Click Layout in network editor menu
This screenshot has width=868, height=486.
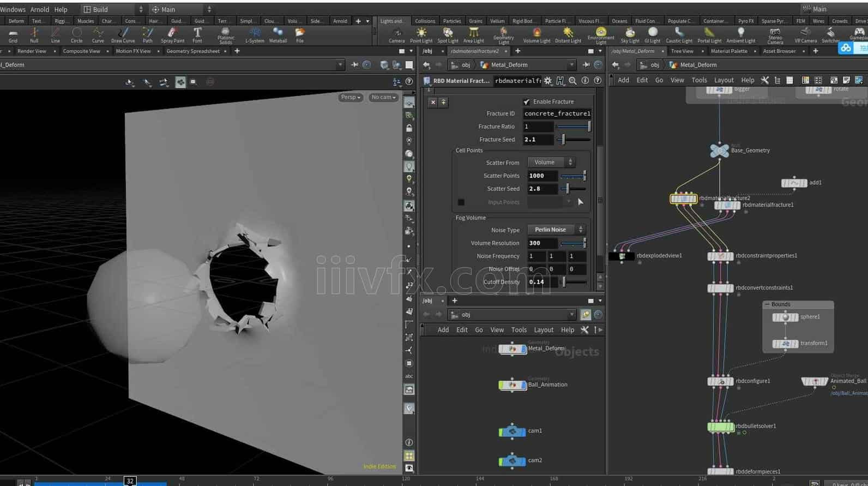pyautogui.click(x=724, y=80)
